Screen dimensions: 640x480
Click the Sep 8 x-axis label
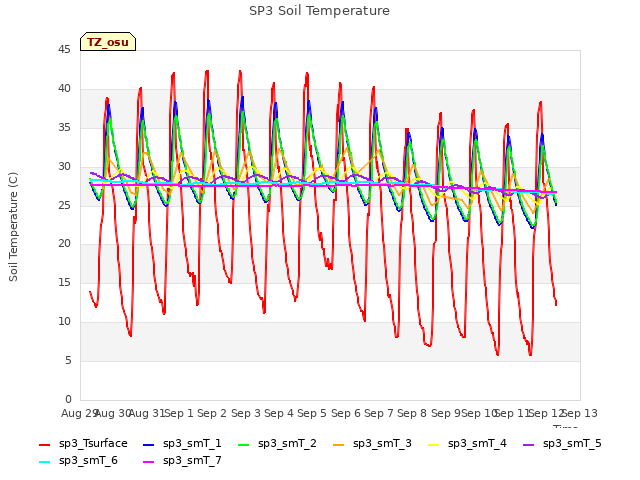pos(412,413)
